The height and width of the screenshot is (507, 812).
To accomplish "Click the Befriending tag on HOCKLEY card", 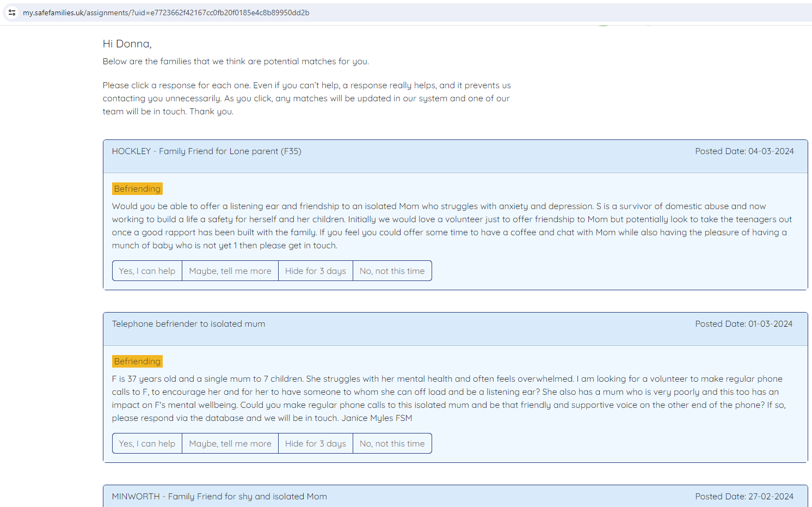I will (137, 188).
